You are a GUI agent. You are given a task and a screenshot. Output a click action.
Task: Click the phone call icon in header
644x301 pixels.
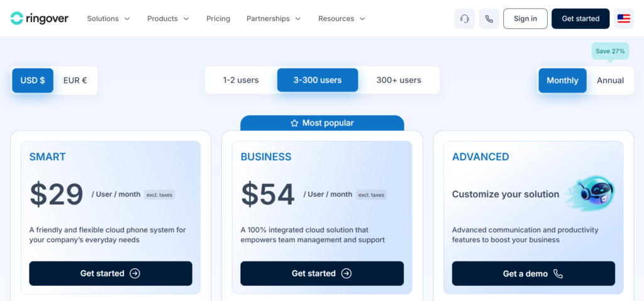[x=489, y=18]
